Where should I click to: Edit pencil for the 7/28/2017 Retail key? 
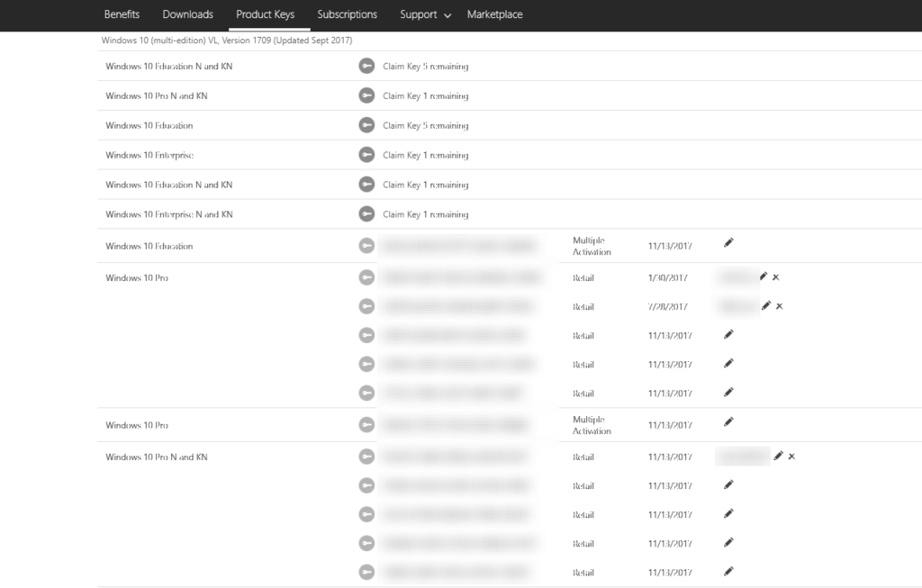[766, 305]
